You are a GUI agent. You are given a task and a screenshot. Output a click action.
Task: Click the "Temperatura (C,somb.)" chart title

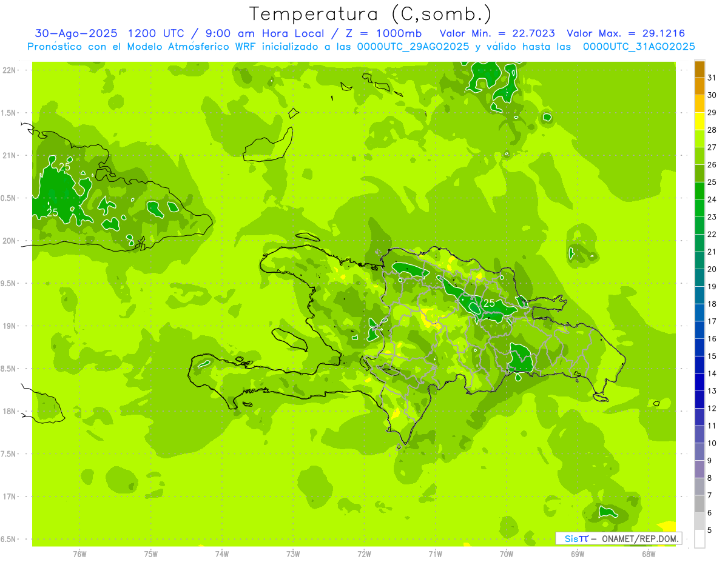tap(371, 15)
